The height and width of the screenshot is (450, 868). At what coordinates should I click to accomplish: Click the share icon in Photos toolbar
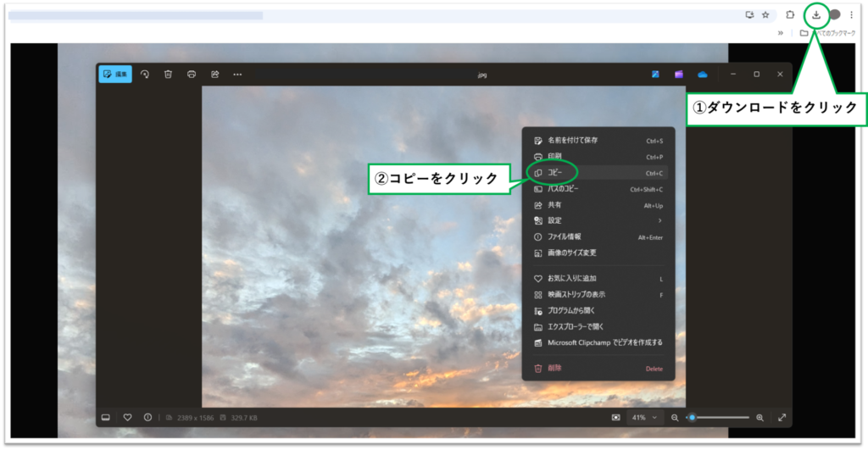tap(214, 75)
